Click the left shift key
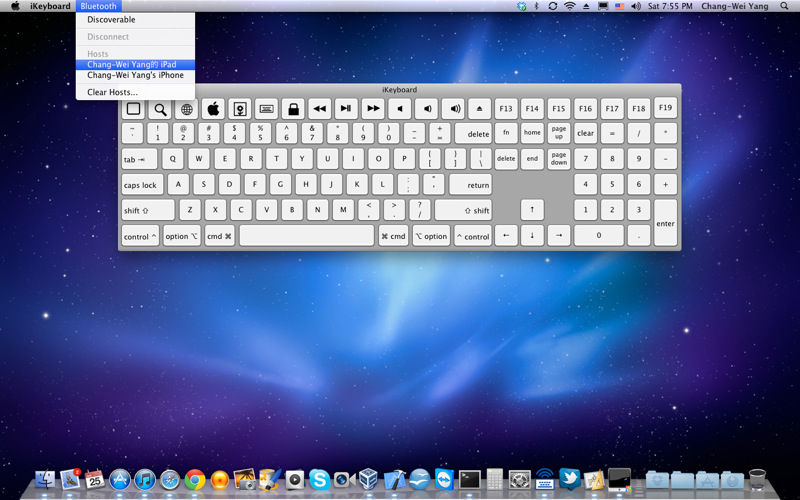The width and height of the screenshot is (800, 500). tap(148, 210)
